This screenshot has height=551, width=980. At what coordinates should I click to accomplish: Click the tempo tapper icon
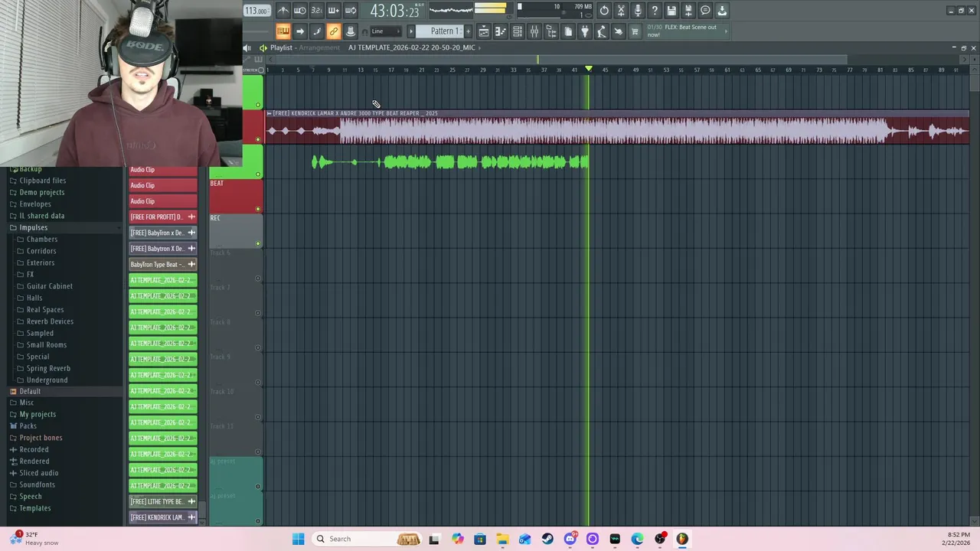tap(602, 31)
